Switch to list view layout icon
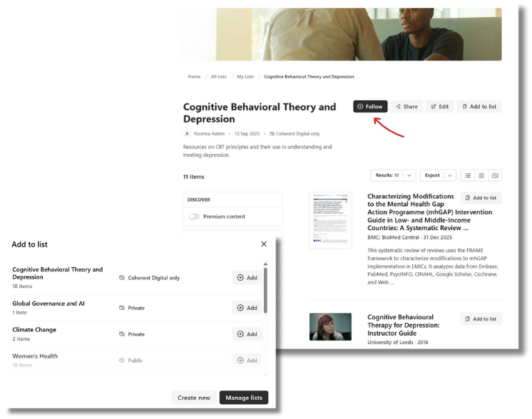Screen dimensions: 532x419 468,175
